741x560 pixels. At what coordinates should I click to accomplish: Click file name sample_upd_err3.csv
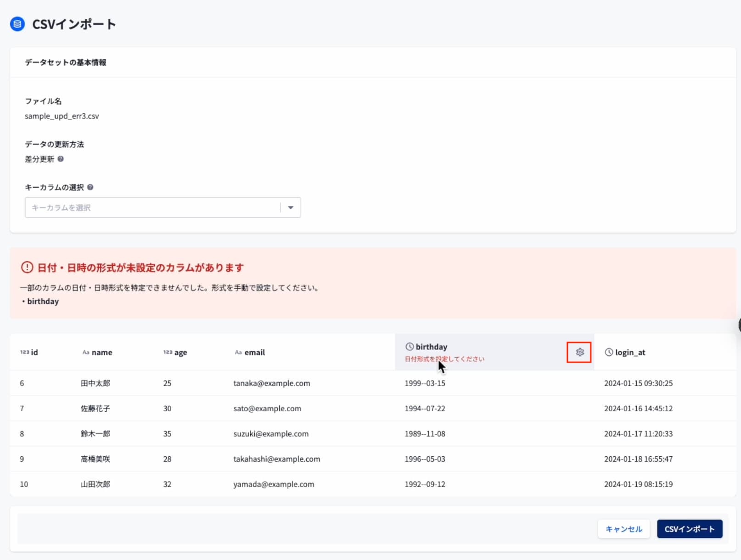62,116
